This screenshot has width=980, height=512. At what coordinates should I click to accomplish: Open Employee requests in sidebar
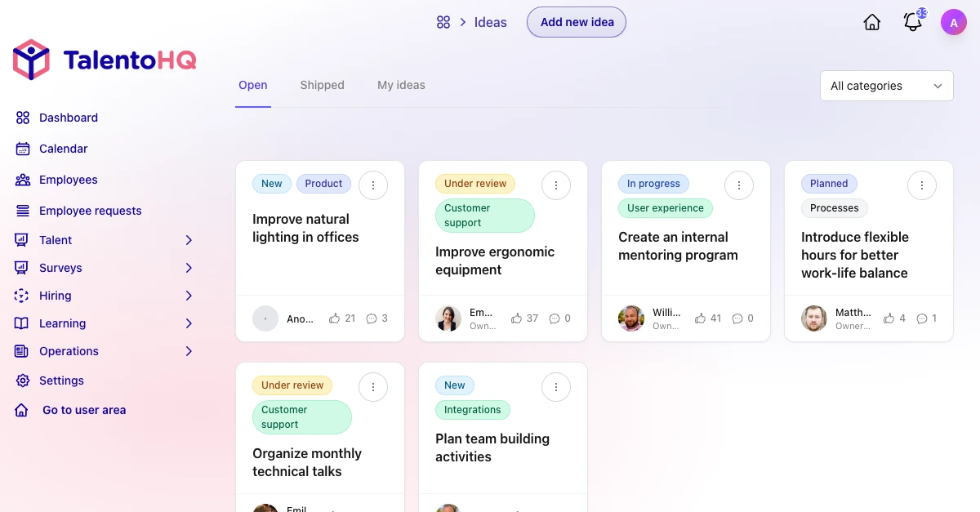[91, 211]
